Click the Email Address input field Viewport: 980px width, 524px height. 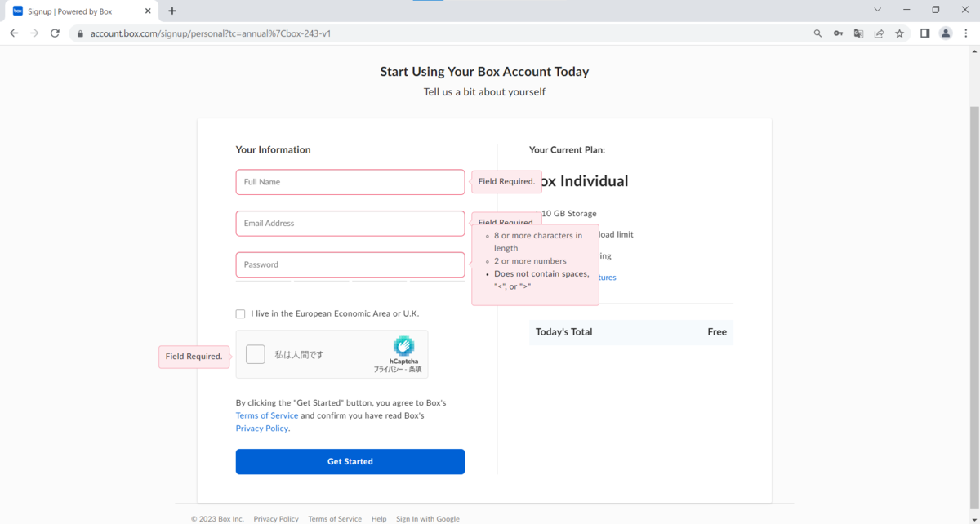(x=350, y=224)
